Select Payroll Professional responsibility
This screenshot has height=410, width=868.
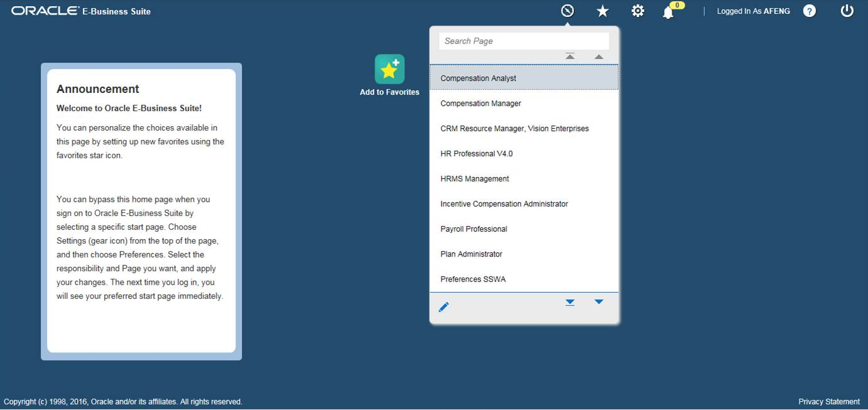pyautogui.click(x=524, y=229)
